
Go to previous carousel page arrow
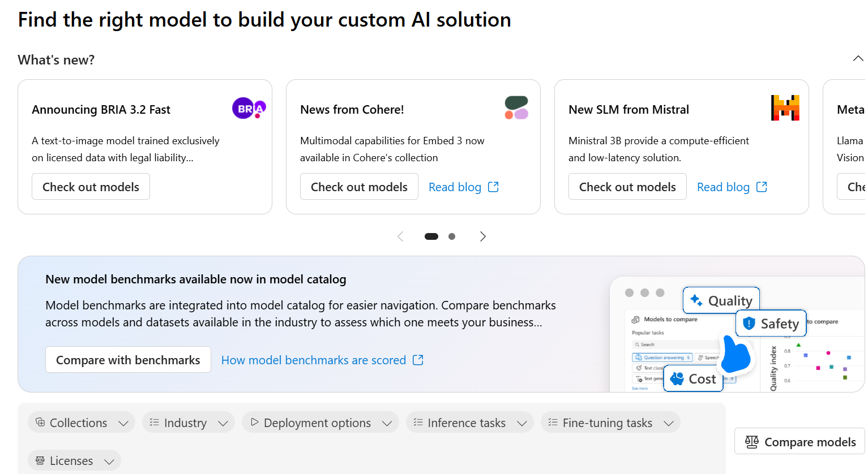click(400, 236)
